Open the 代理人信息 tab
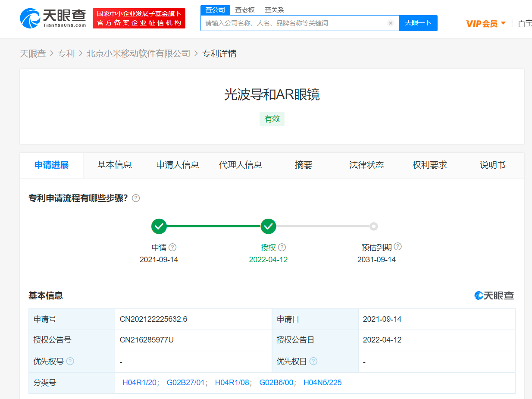532x399 pixels. coord(241,165)
